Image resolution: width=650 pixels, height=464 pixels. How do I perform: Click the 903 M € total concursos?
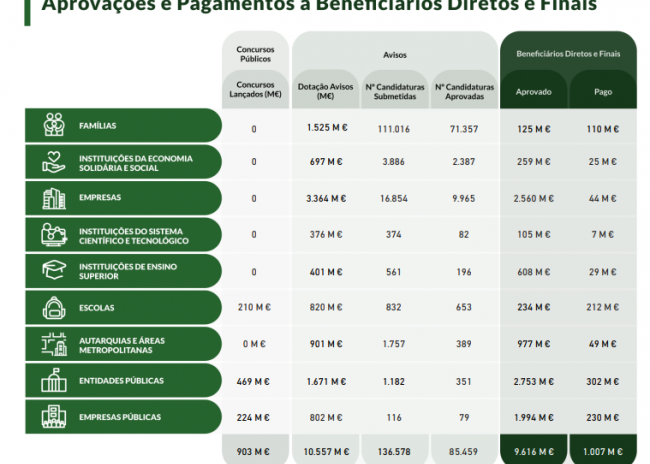253,452
